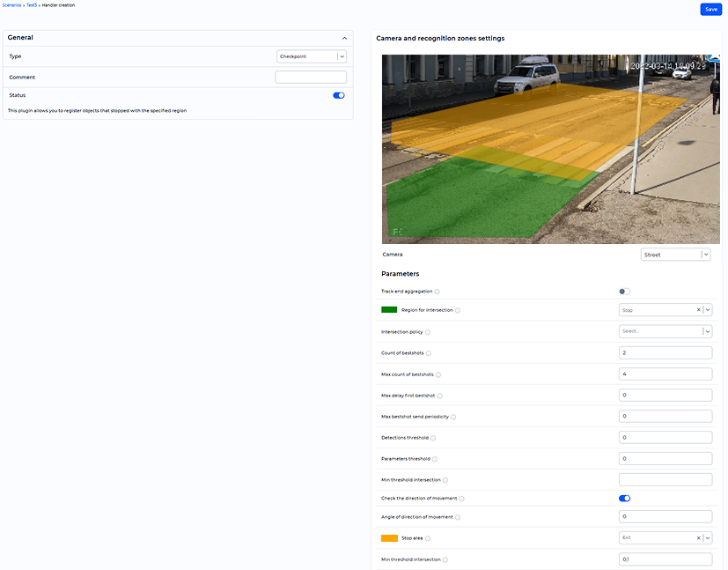Clear the Stop value in Region for intersection
This screenshot has height=570, width=728.
698,310
